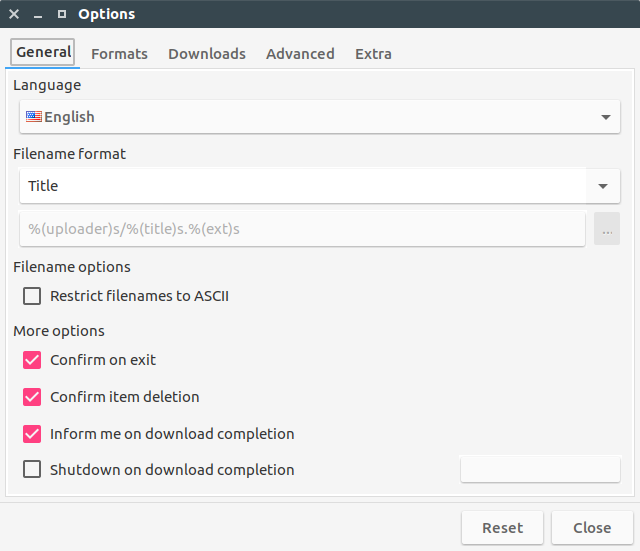Screen dimensions: 640x551
Task: Focus the custom filename template field
Action: [302, 229]
